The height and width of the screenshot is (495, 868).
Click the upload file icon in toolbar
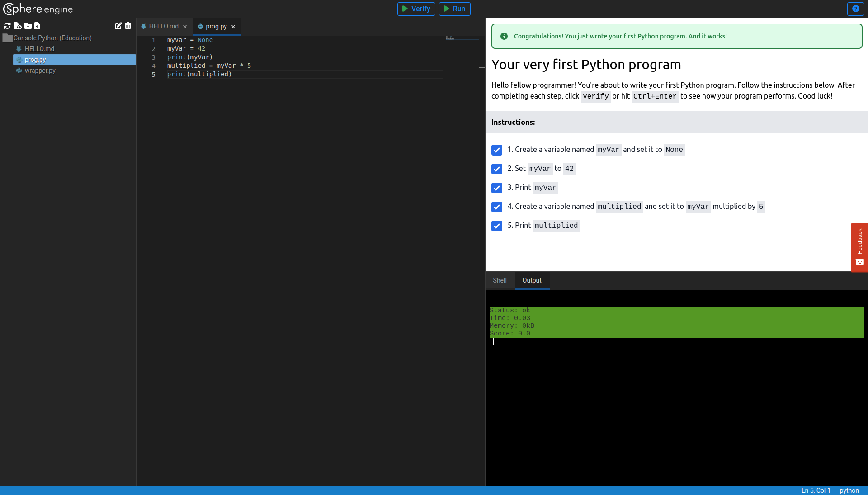pyautogui.click(x=37, y=26)
